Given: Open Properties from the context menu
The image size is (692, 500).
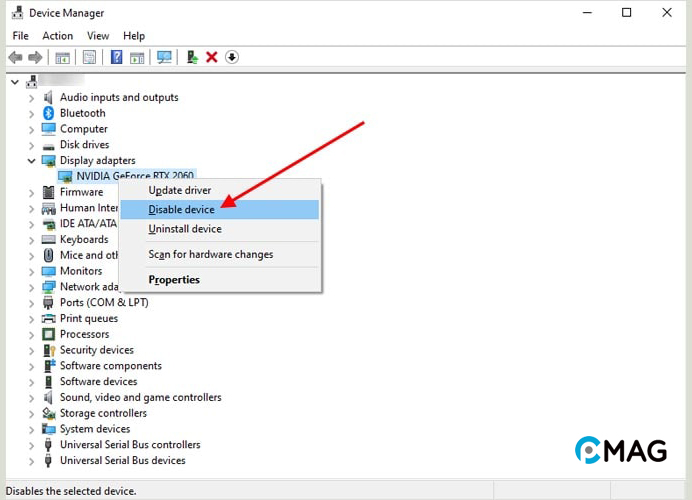Looking at the screenshot, I should click(174, 280).
